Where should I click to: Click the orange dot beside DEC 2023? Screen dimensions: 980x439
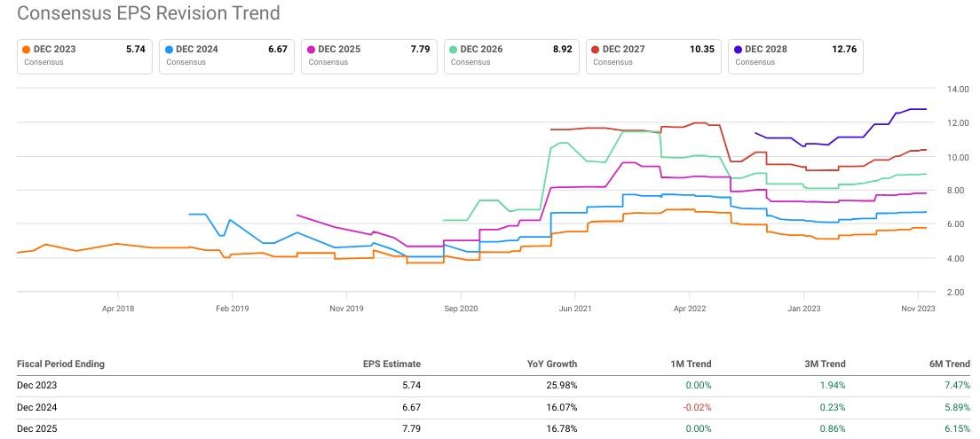(x=27, y=50)
